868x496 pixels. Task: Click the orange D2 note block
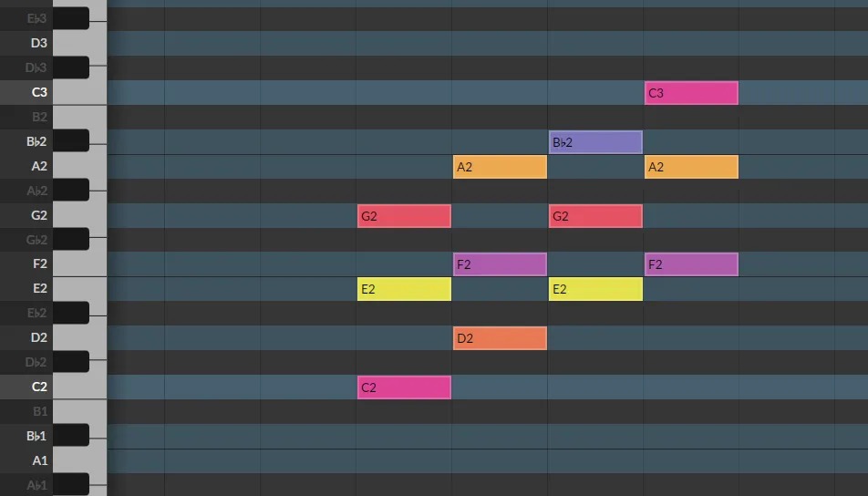pyautogui.click(x=500, y=338)
